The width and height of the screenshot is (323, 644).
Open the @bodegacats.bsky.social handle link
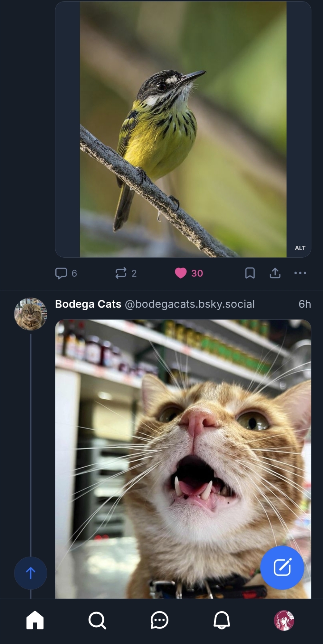coord(190,304)
